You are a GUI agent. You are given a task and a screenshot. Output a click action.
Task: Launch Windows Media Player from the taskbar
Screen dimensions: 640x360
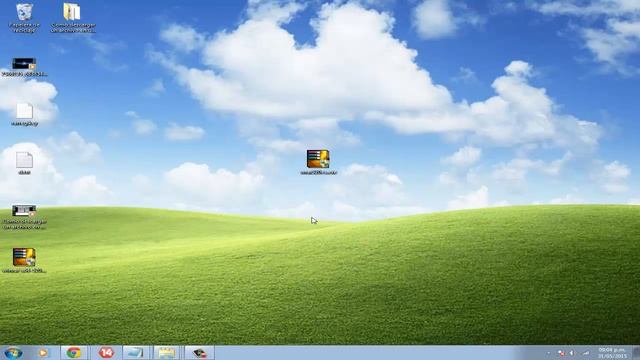(43, 353)
